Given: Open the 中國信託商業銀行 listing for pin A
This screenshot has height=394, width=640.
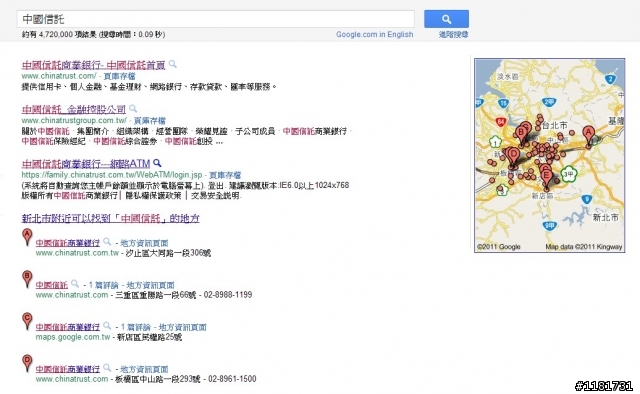Looking at the screenshot, I should pyautogui.click(x=68, y=243).
